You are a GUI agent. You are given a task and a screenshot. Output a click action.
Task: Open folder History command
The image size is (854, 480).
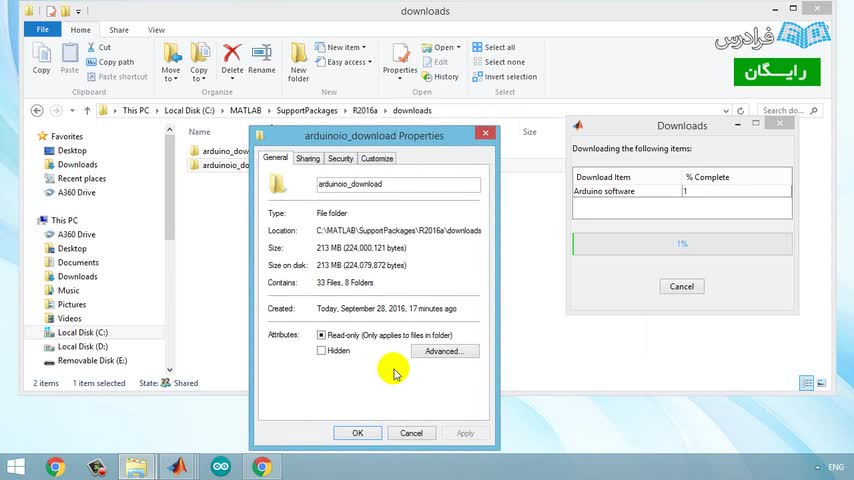[441, 77]
